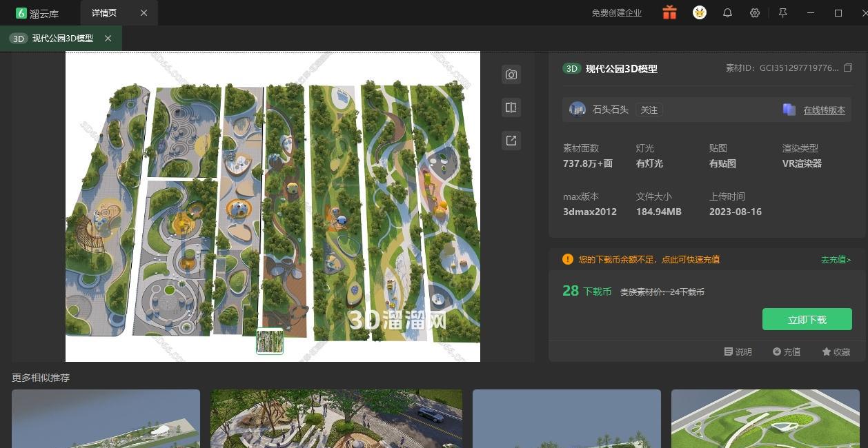Viewport: 868px width, 448px height.
Task: Open the settings gear icon
Action: tap(755, 13)
